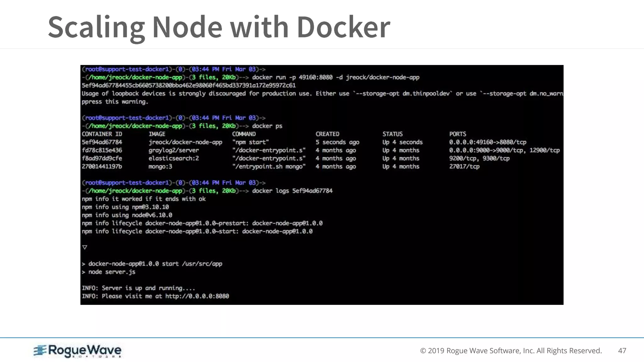Click the graylog2/server image name

(174, 150)
